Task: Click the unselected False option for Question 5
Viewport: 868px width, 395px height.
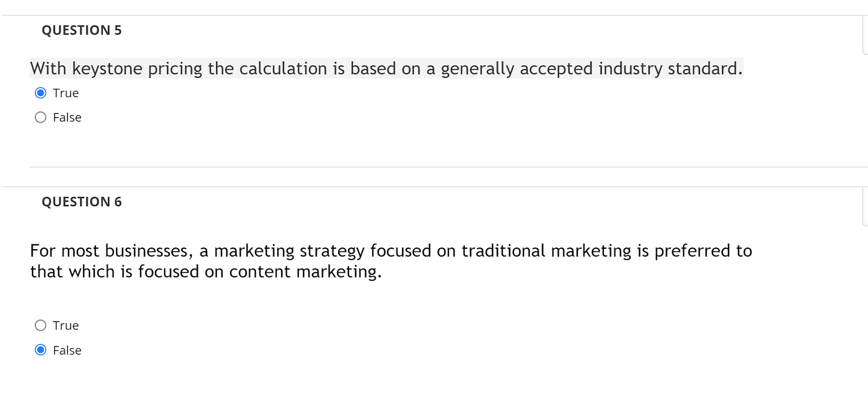Action: point(40,117)
